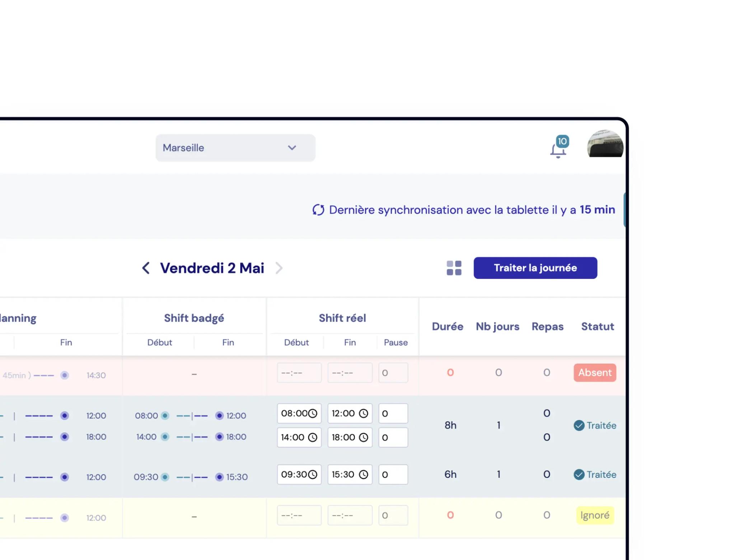This screenshot has height=560, width=735.
Task: Click badged time 15:30
Action: 237,477
